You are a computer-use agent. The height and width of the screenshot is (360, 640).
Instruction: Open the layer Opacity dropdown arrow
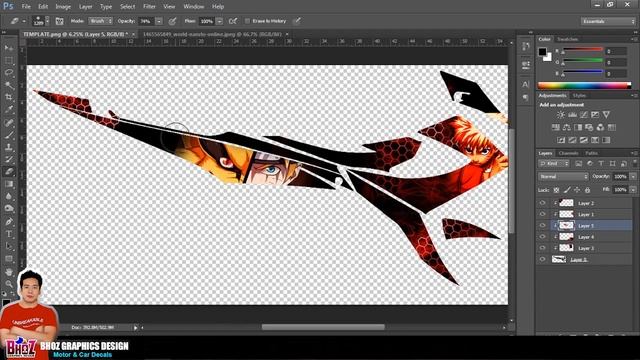pos(633,177)
